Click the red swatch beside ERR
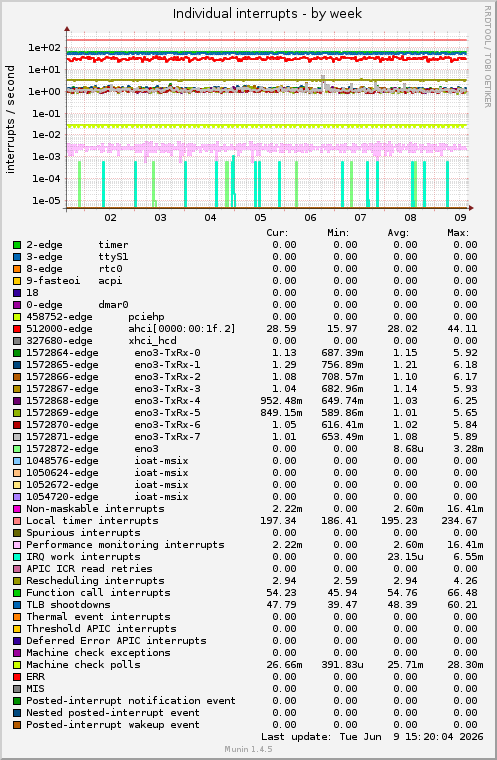Image resolution: width=497 pixels, height=760 pixels. [x=17, y=677]
